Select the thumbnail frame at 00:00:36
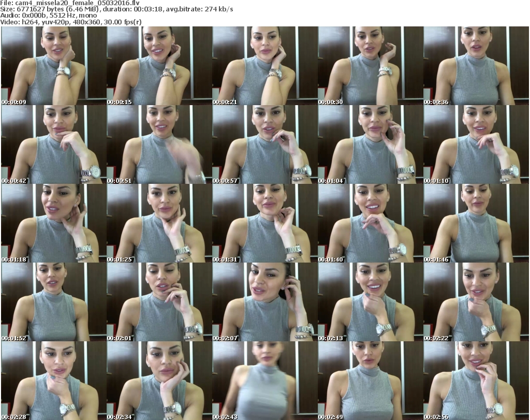 click(x=476, y=66)
